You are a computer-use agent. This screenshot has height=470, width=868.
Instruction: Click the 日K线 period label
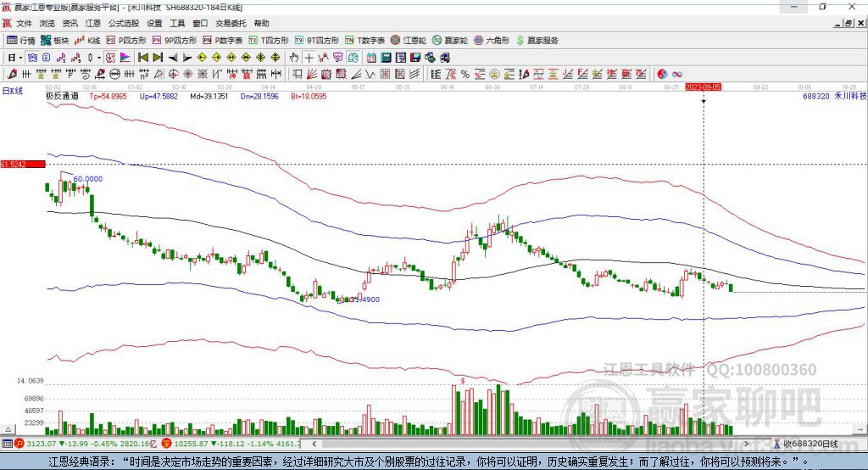click(x=13, y=91)
